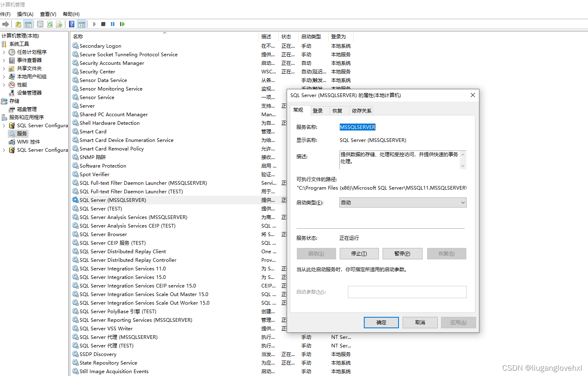The height and width of the screenshot is (376, 588).
Task: Select WMI 控件 in the tree
Action: tap(28, 142)
